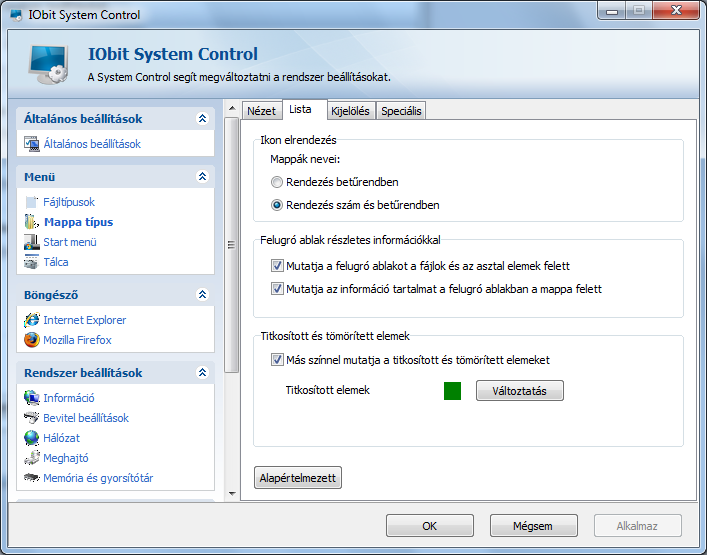Click the Hálózat globe icon

click(32, 438)
